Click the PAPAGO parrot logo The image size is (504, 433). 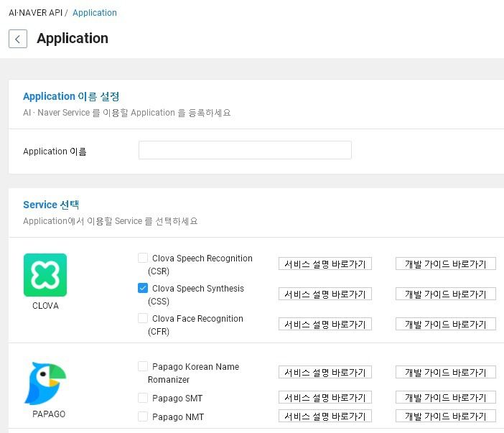click(x=45, y=383)
